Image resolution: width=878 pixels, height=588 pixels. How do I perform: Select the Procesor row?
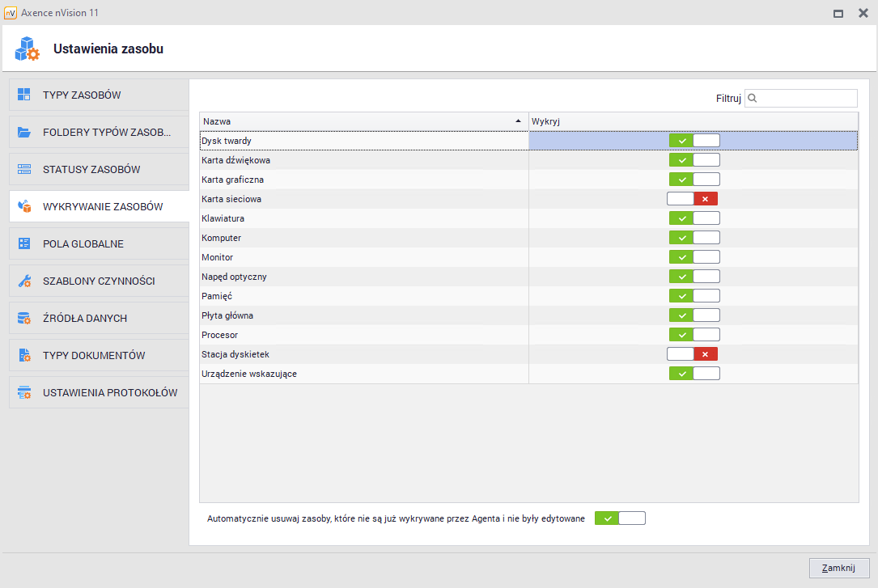(x=363, y=335)
